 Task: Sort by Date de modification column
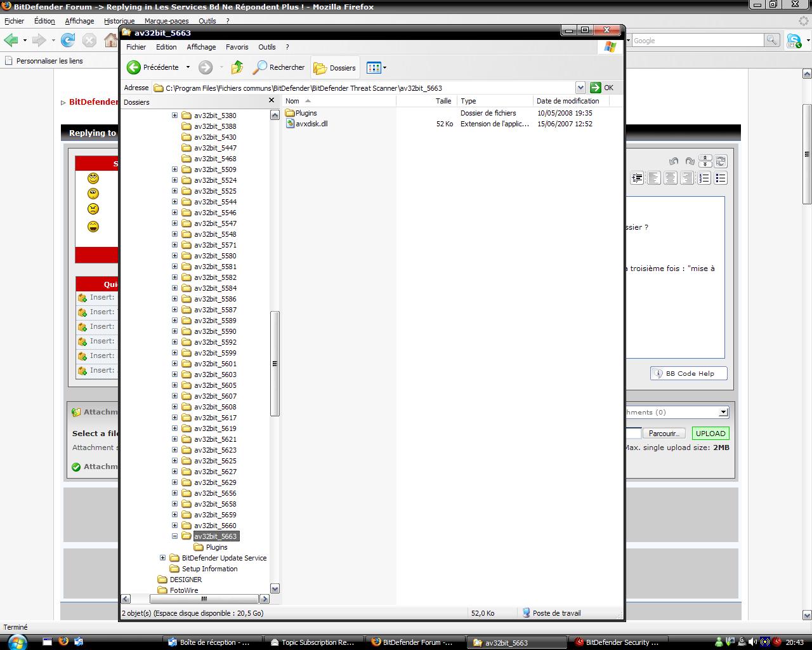tap(571, 101)
